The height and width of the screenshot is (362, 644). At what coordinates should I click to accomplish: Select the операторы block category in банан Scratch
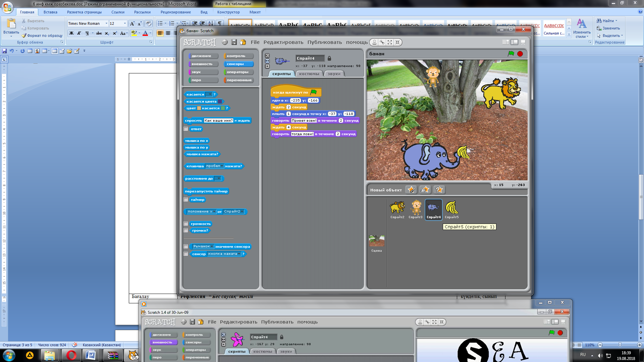click(x=238, y=72)
